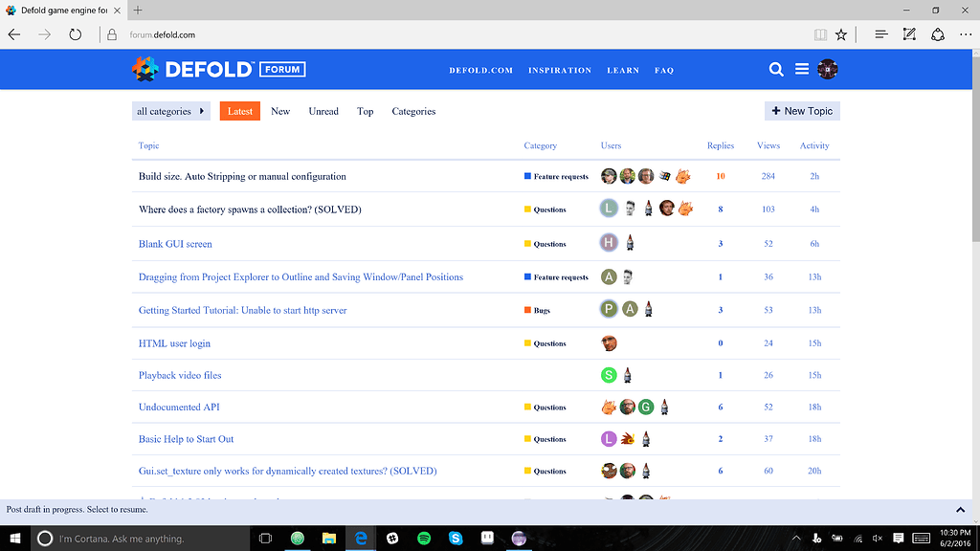Open Make a Web Note pen icon
The image size is (980, 551).
tap(909, 34)
